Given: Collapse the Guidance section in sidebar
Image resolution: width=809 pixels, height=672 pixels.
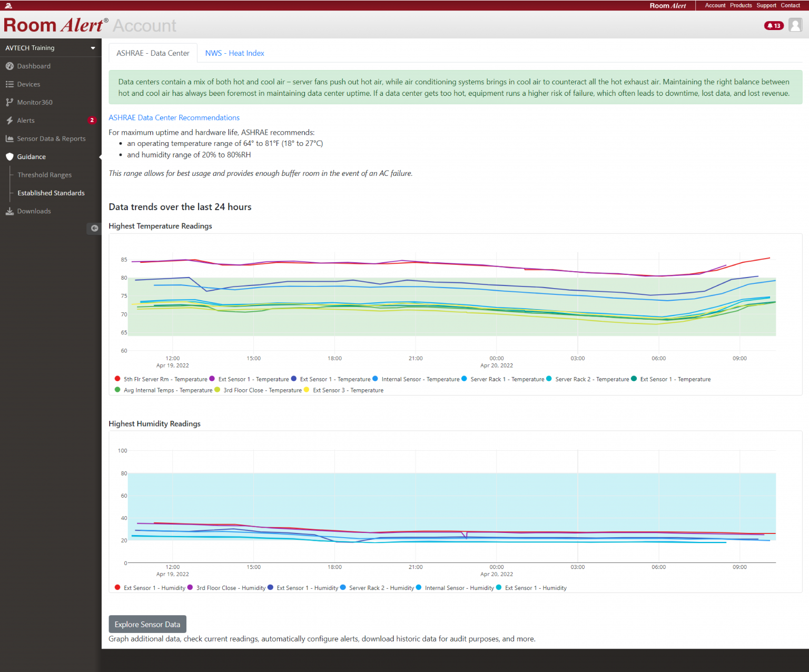Looking at the screenshot, I should [x=32, y=156].
